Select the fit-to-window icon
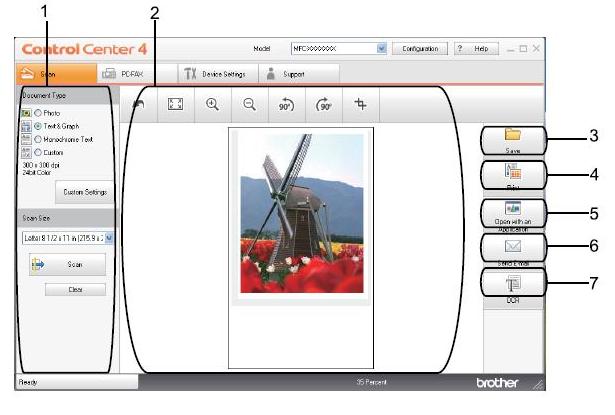Screen dimensions: 615x415 tap(176, 104)
